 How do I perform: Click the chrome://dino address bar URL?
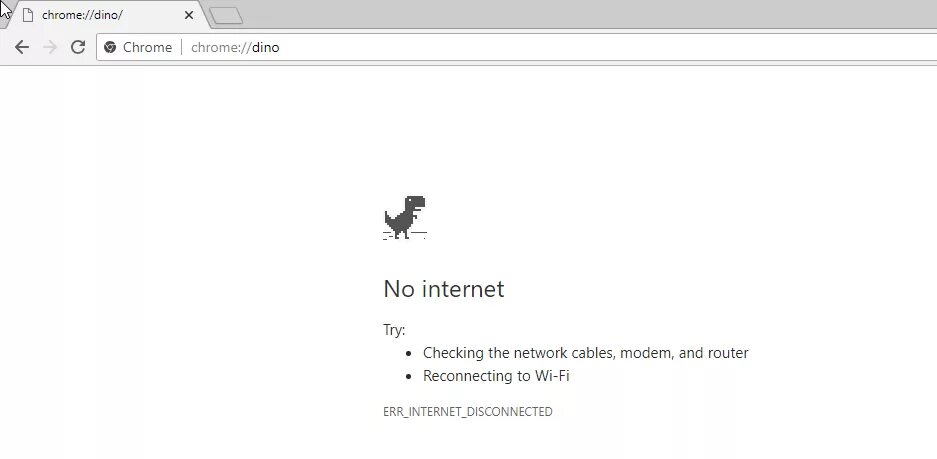(x=235, y=47)
